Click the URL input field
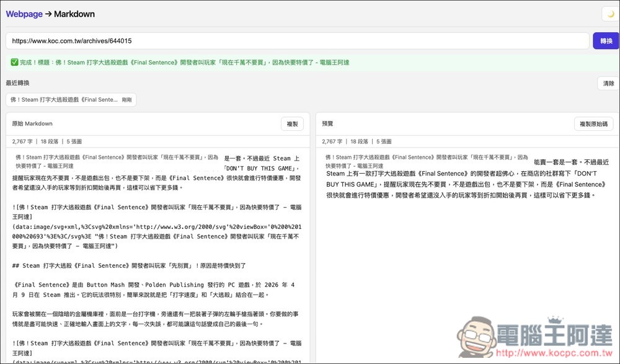620x364 pixels. click(298, 41)
